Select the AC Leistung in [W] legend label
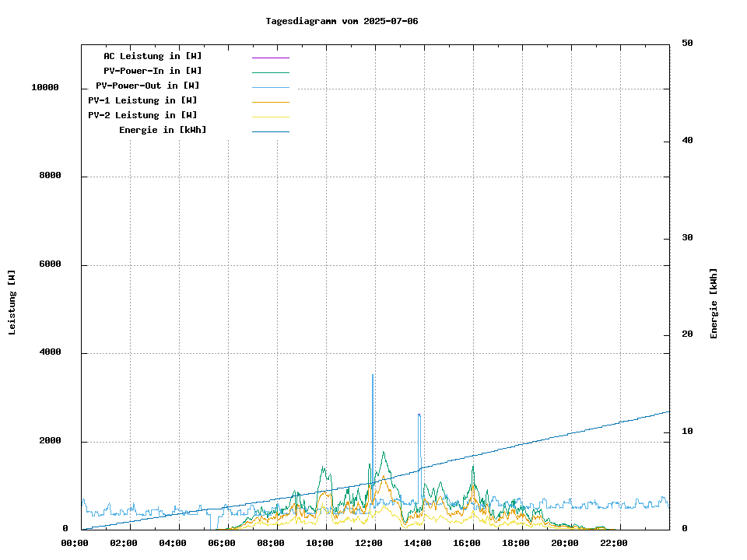The height and width of the screenshot is (560, 747). point(153,56)
